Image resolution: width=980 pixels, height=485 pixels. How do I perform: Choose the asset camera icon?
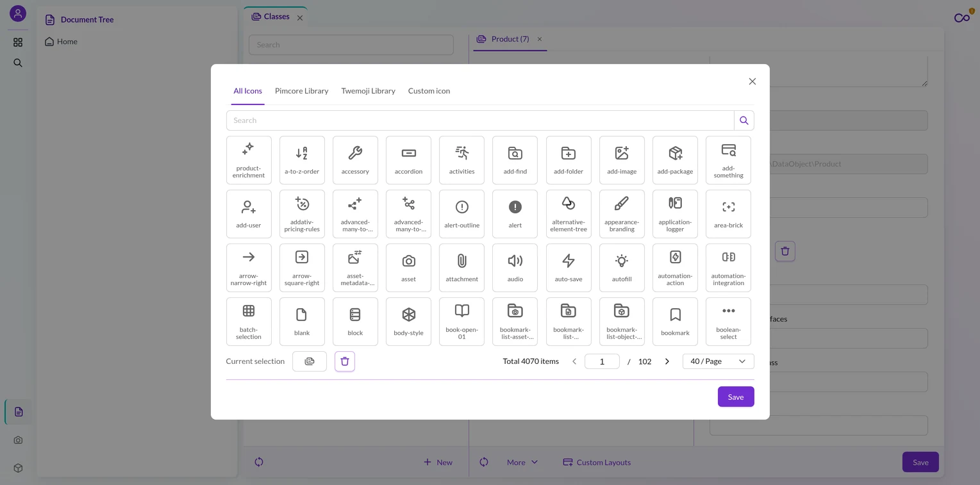pos(408,267)
